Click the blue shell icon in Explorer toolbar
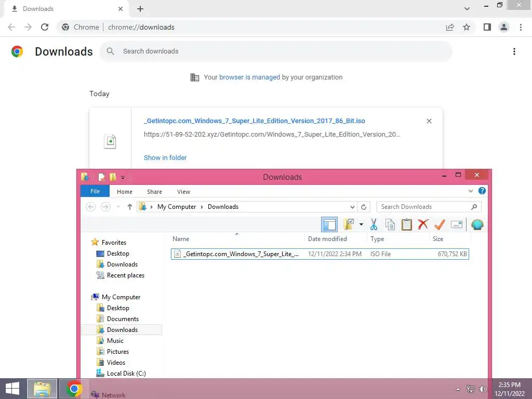This screenshot has width=532, height=399. coord(477,224)
